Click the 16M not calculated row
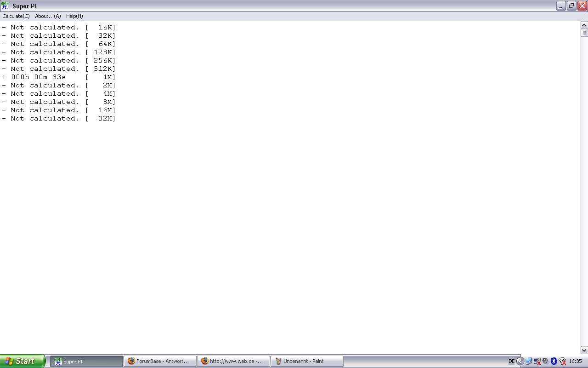588x368 pixels. [x=59, y=110]
